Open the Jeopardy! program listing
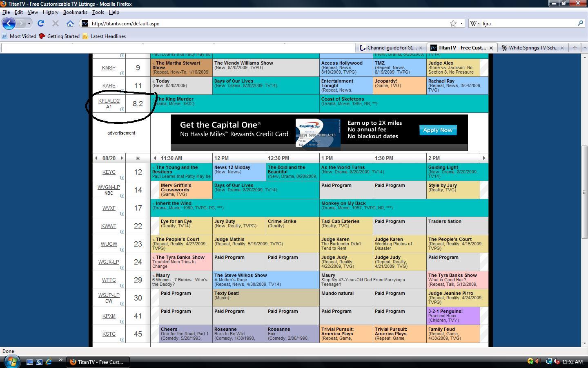 click(x=400, y=86)
